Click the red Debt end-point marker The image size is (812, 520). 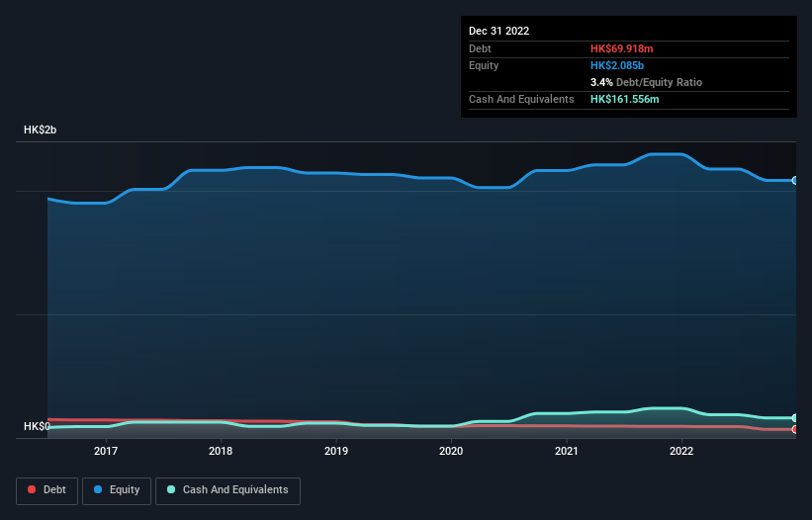(x=795, y=429)
